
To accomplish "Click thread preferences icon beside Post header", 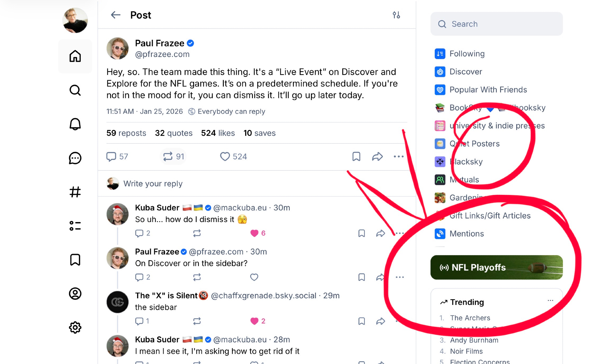I will point(396,15).
